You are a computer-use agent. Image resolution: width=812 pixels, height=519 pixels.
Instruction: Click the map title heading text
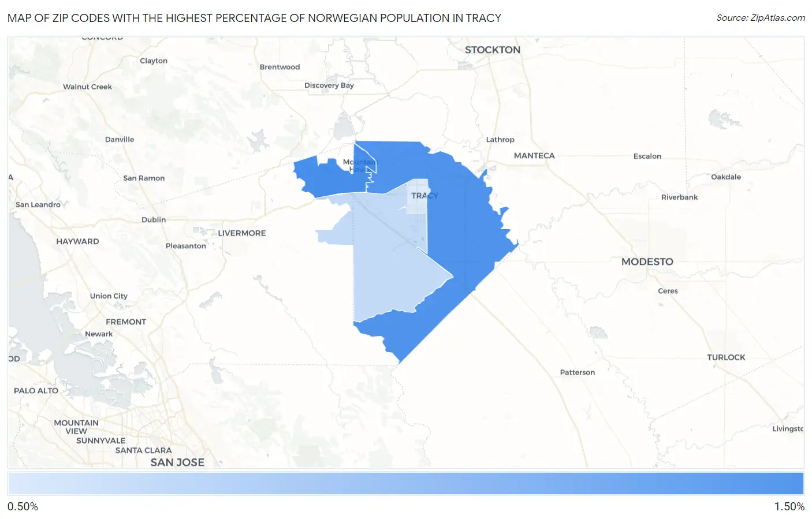[254, 18]
